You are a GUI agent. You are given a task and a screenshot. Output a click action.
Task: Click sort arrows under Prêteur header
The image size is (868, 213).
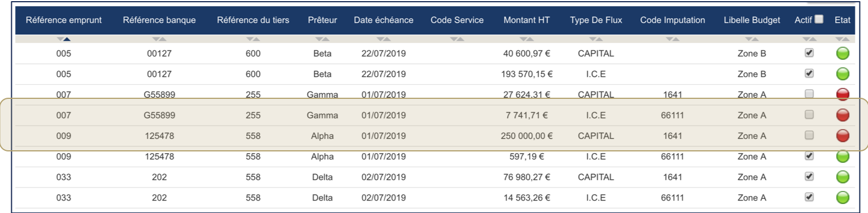click(x=322, y=39)
